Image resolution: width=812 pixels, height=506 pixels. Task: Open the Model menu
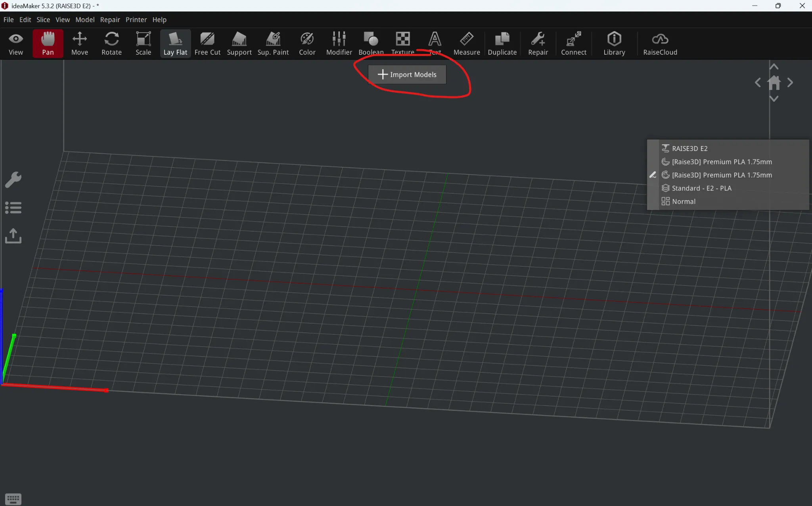[x=85, y=19]
